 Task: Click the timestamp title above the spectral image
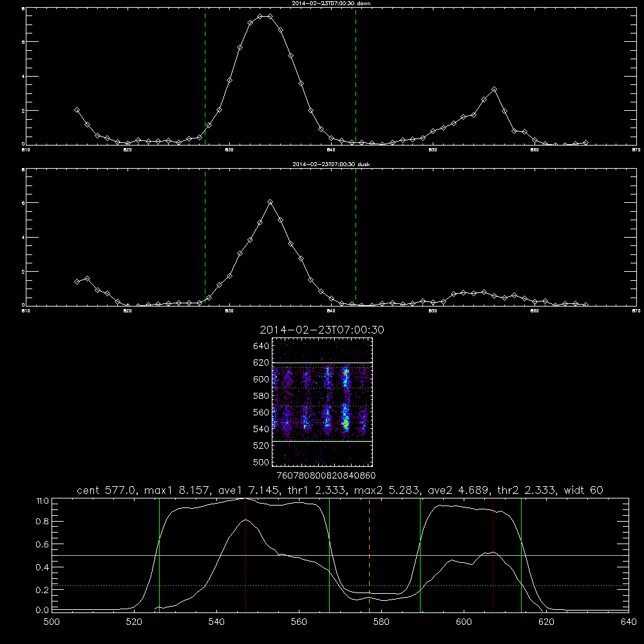(x=322, y=330)
